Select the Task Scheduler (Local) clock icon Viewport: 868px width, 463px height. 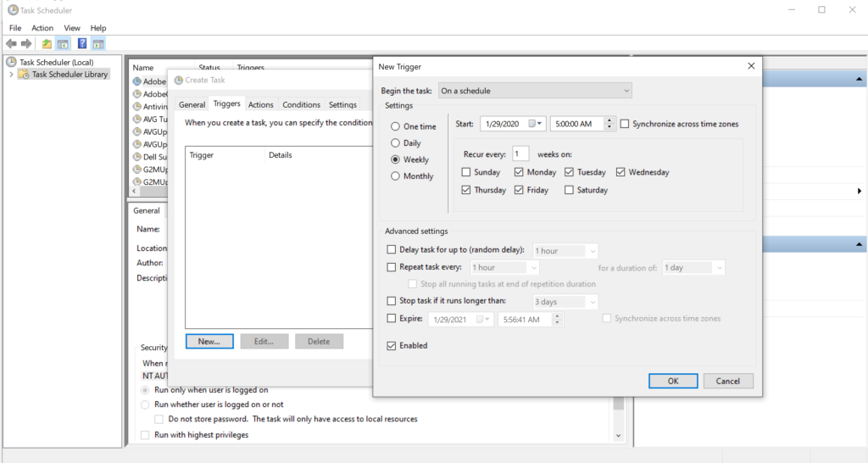[x=12, y=62]
